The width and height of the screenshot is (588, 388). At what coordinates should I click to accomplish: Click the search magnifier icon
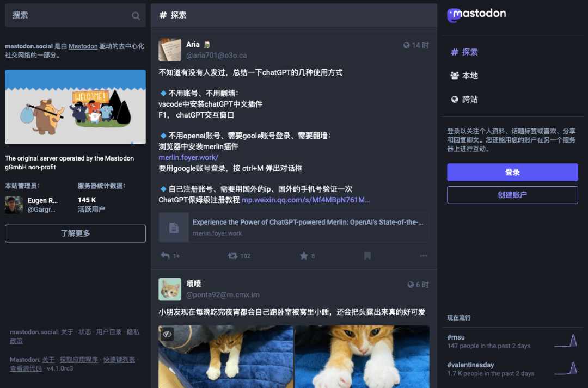click(136, 16)
